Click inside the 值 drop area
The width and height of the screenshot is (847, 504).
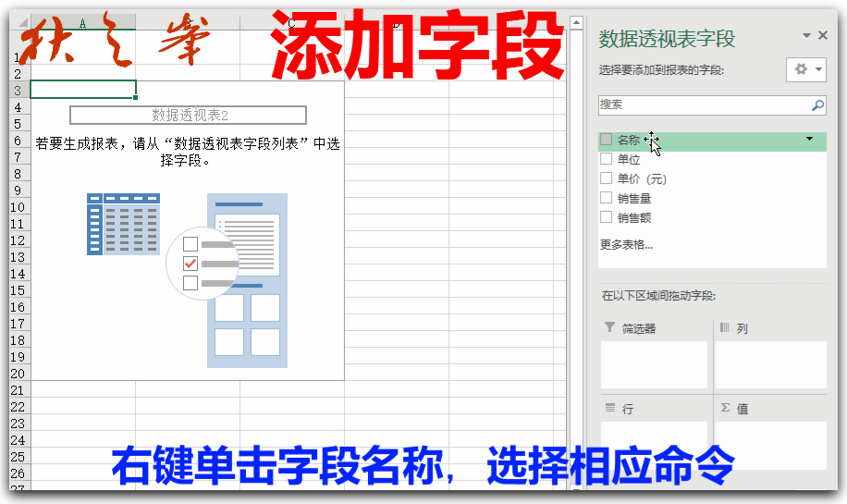[771, 445]
